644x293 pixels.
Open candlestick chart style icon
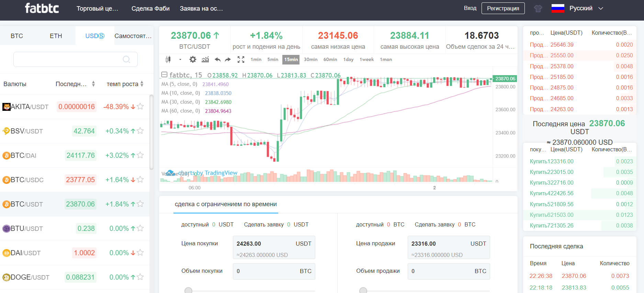168,59
